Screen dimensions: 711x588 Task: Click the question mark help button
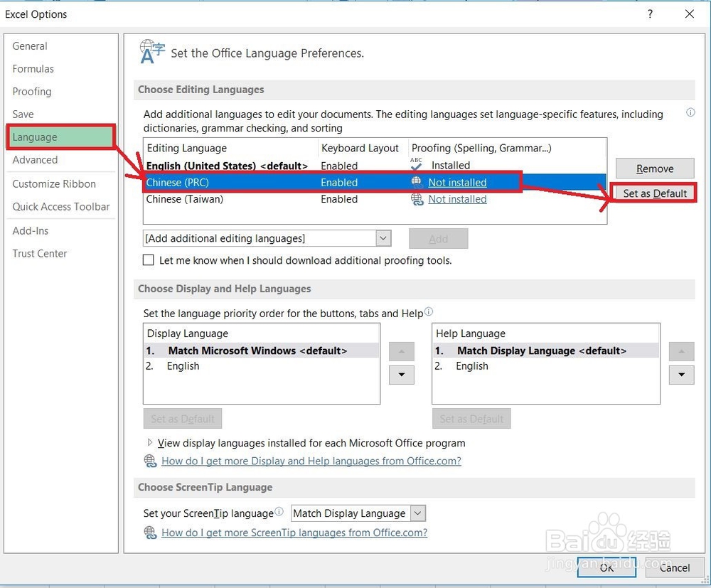click(651, 14)
